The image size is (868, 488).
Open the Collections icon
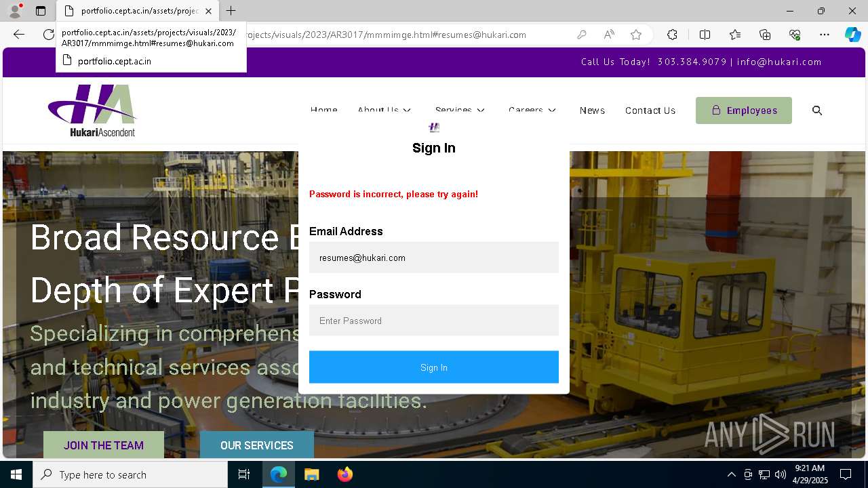click(765, 35)
